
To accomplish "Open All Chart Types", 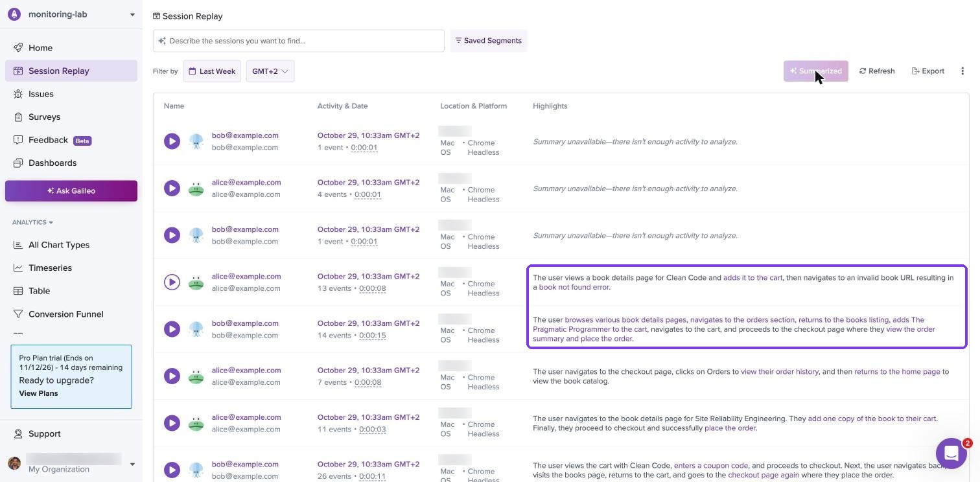I will click(71, 245).
